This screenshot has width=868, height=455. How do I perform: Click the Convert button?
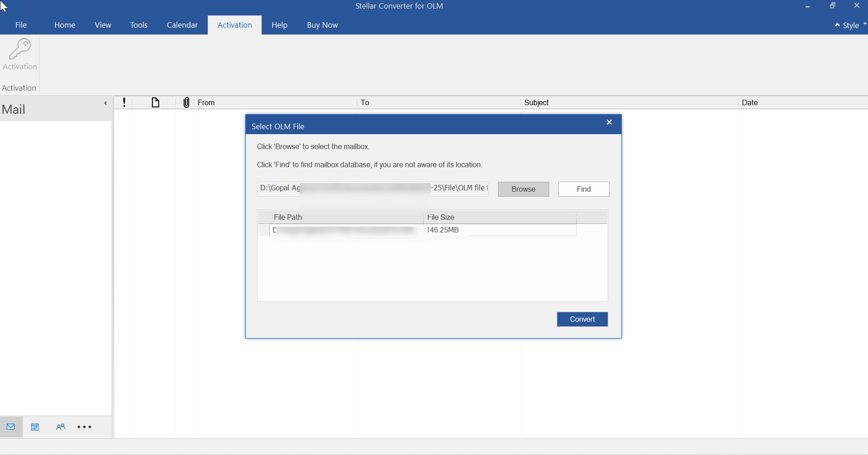pyautogui.click(x=582, y=319)
